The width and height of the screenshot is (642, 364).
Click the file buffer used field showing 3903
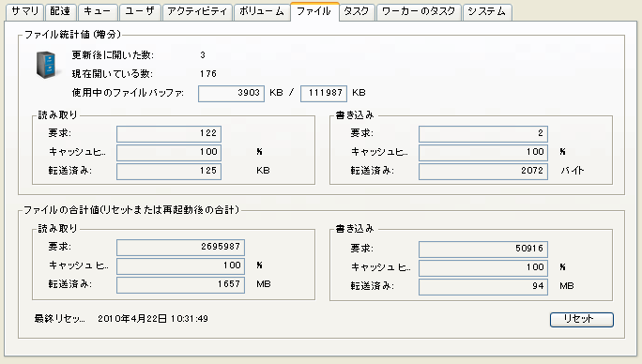click(x=231, y=94)
